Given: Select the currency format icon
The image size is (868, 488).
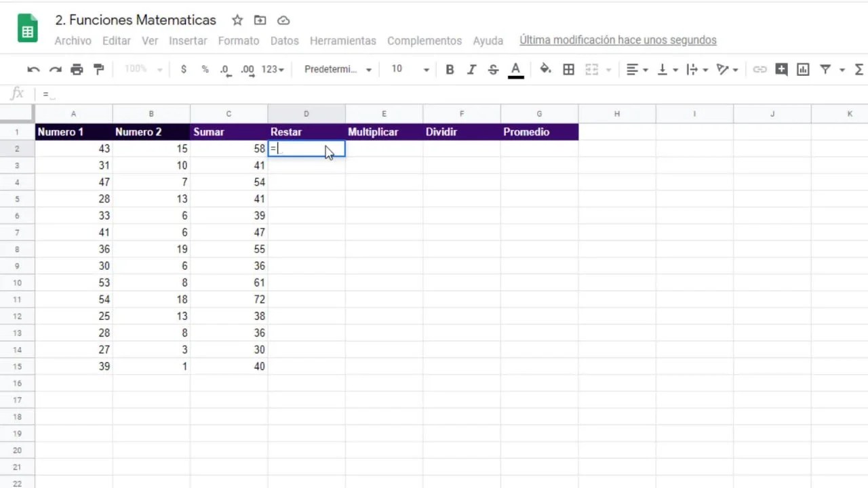Looking at the screenshot, I should pyautogui.click(x=183, y=69).
